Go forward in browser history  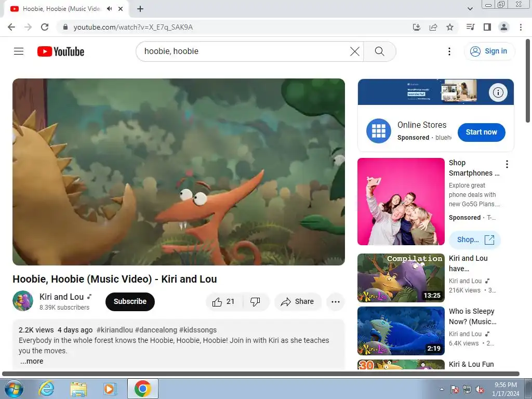28,27
